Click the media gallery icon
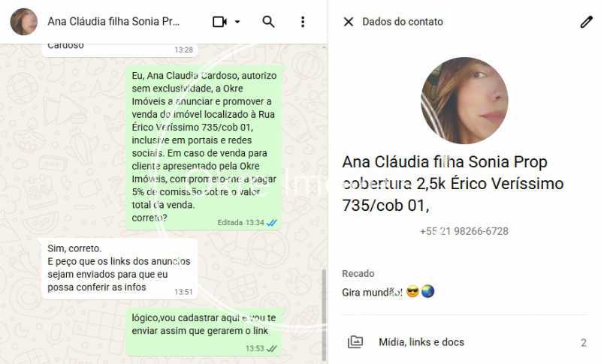 pyautogui.click(x=355, y=341)
